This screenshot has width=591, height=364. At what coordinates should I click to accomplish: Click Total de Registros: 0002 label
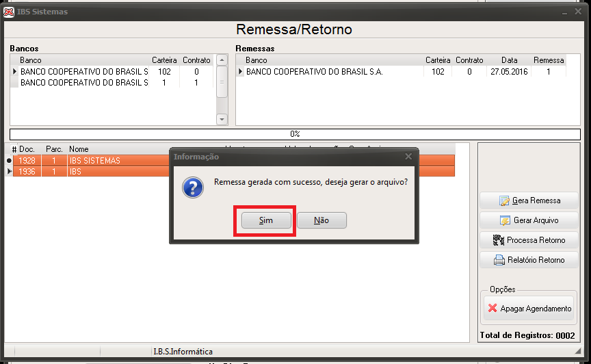(x=527, y=335)
